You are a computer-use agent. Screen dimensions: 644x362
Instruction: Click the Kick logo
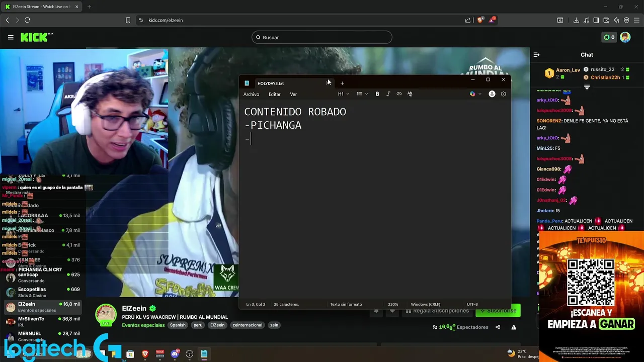click(x=37, y=37)
